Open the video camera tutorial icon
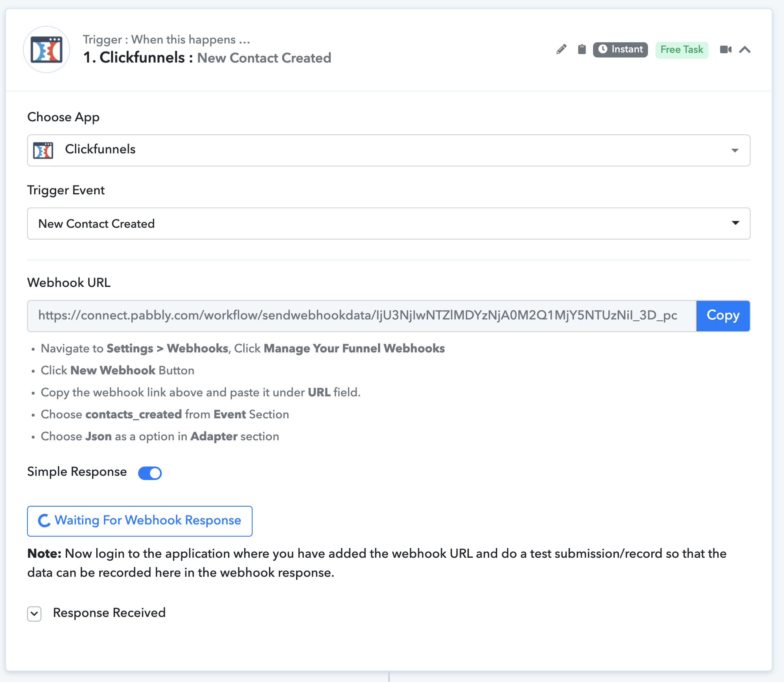784x682 pixels. click(x=726, y=49)
